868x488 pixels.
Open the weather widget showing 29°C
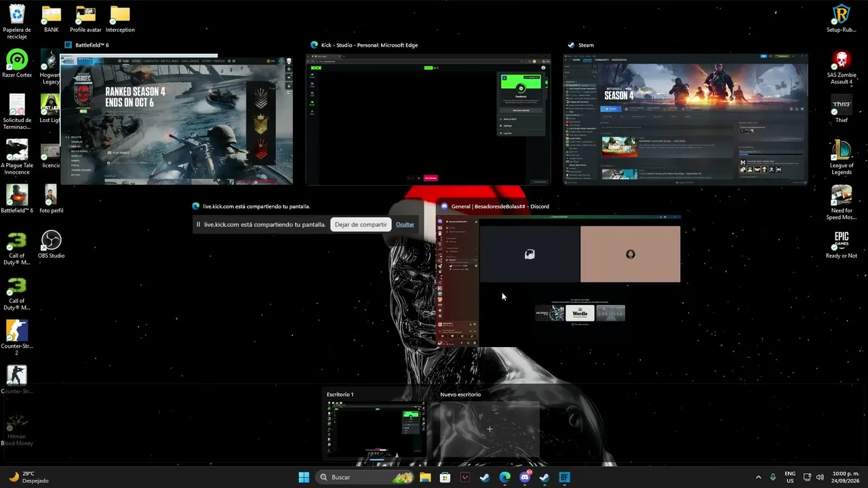(x=28, y=477)
